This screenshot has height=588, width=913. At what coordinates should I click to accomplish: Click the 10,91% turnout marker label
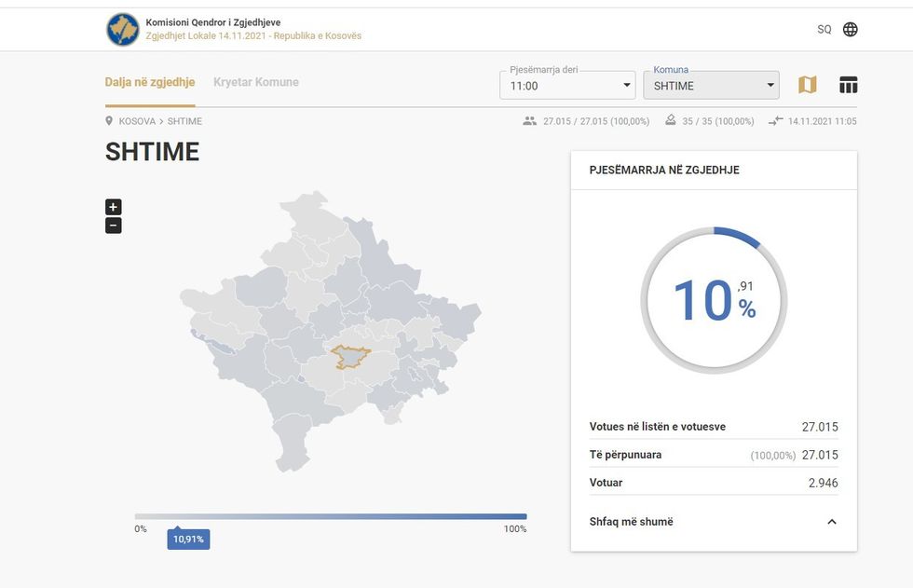click(188, 540)
